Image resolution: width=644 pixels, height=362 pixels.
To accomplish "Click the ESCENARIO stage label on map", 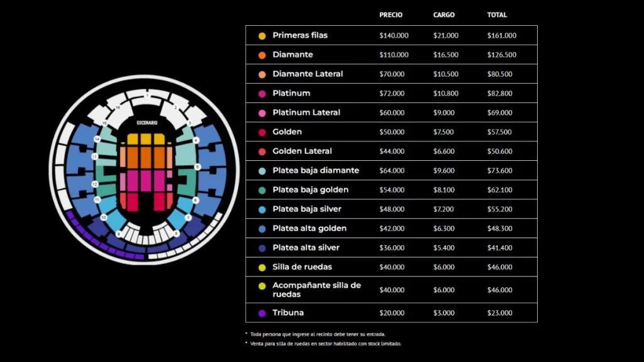I will click(x=147, y=123).
